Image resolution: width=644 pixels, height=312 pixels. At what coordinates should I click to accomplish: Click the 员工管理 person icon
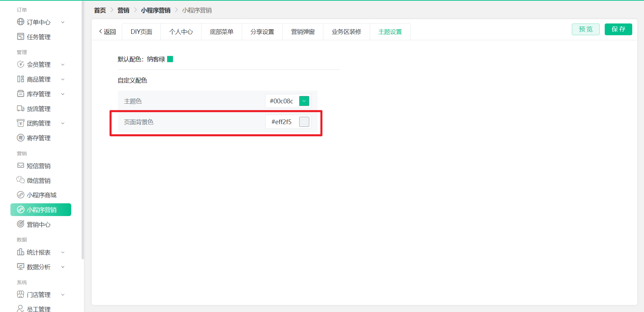20,308
